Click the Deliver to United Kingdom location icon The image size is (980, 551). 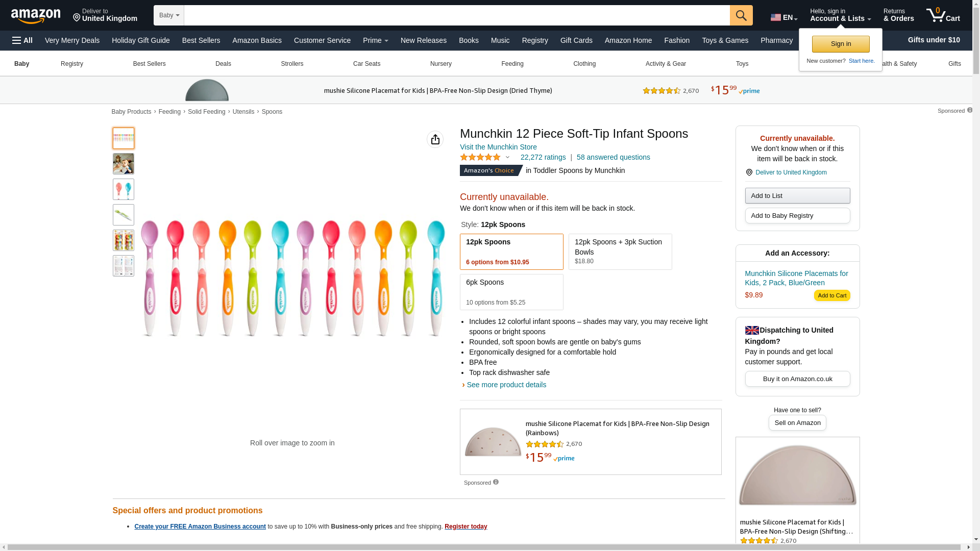749,172
